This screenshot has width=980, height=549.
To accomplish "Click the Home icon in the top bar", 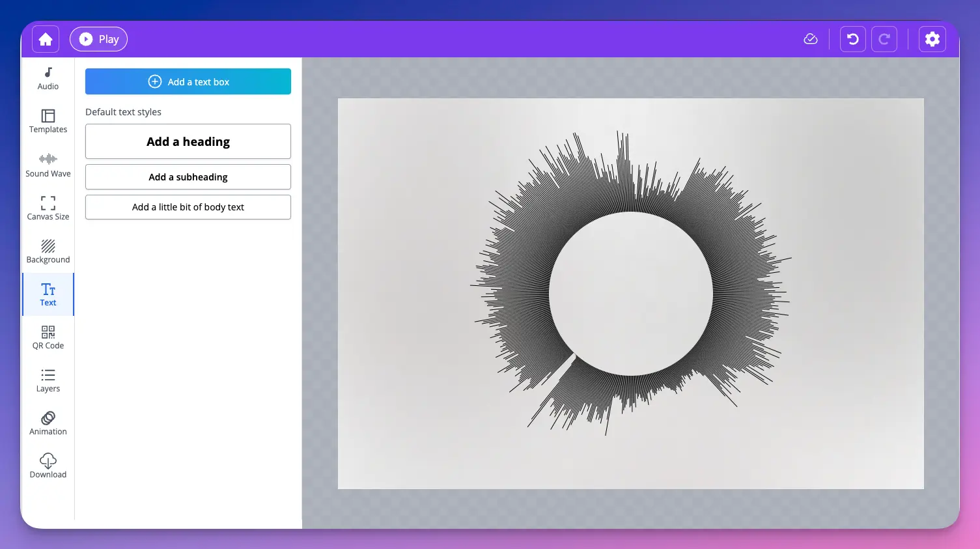I will [x=45, y=39].
